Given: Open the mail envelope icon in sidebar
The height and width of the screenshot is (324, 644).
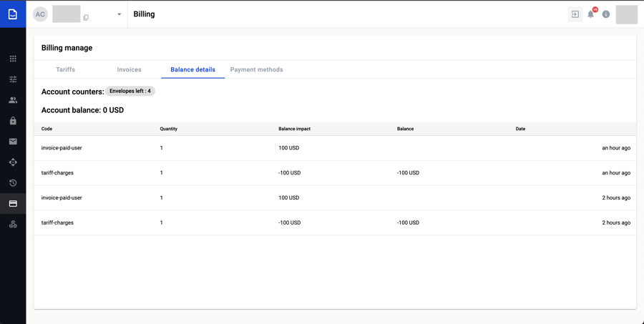Looking at the screenshot, I should pos(13,142).
